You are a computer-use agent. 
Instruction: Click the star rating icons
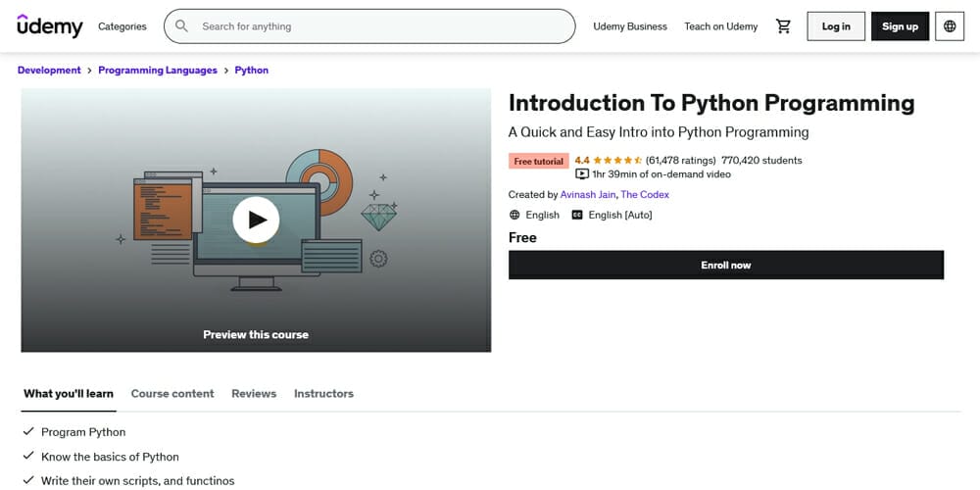pyautogui.click(x=617, y=161)
